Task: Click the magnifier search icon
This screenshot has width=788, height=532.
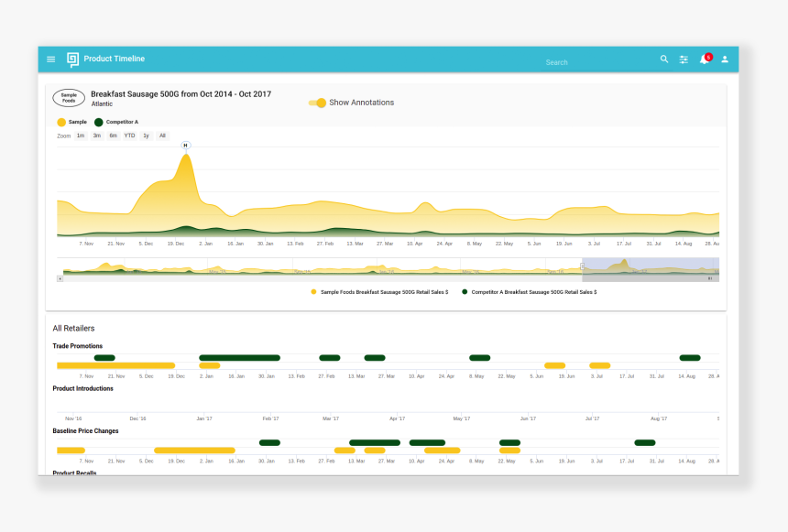Action: coord(664,60)
